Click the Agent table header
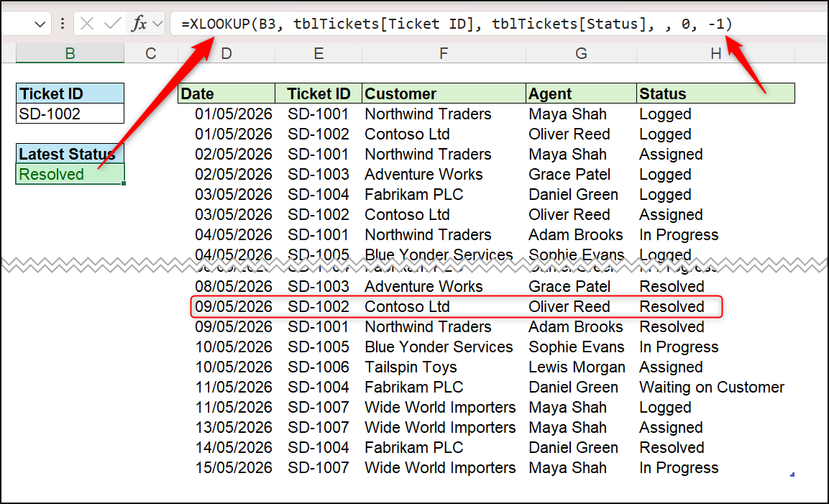 [x=581, y=93]
